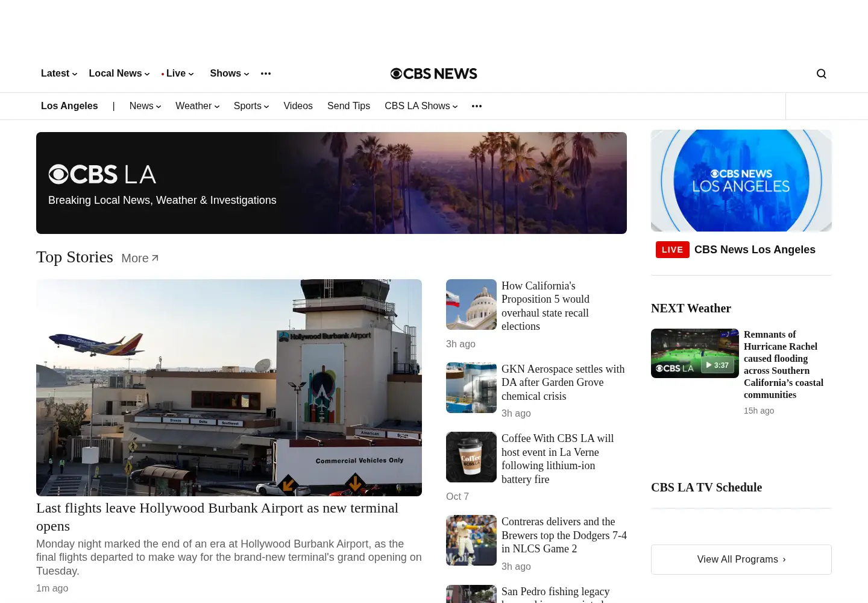Click View All Programs button
The width and height of the screenshot is (868, 603).
741,560
